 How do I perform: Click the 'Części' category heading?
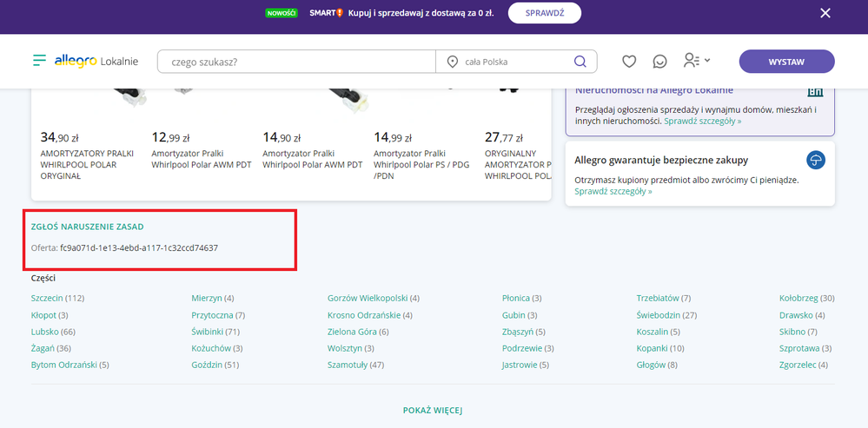[43, 278]
